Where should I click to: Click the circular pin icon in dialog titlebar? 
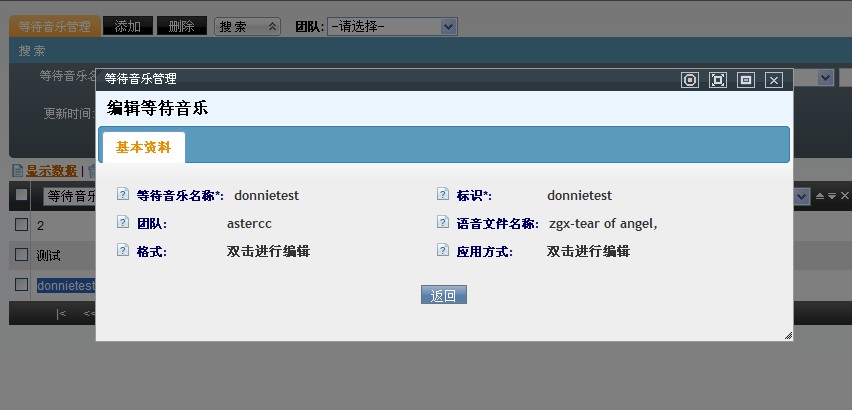pyautogui.click(x=689, y=80)
